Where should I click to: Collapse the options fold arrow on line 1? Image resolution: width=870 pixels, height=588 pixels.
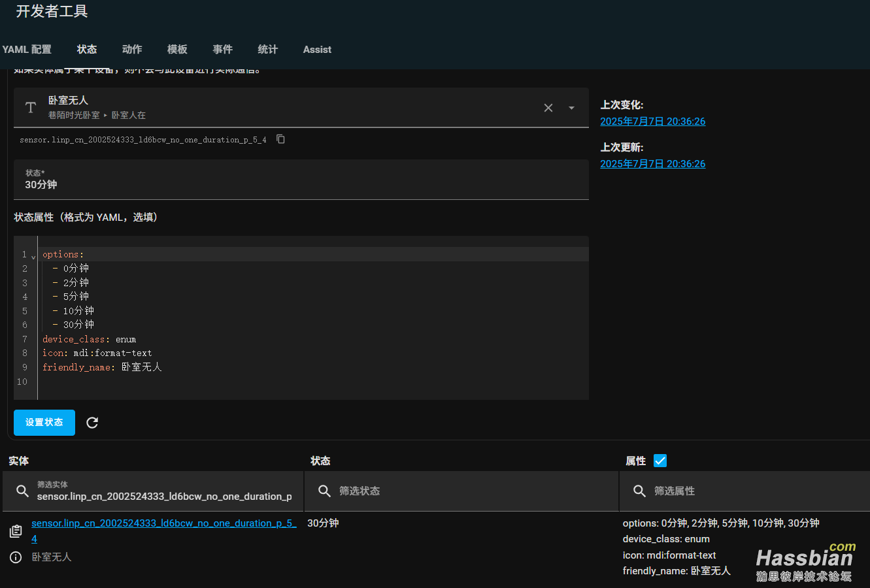pos(33,256)
